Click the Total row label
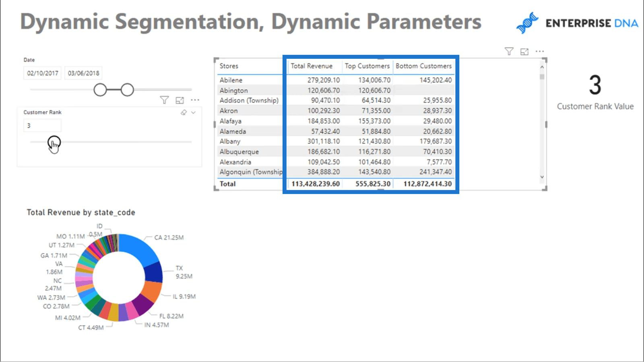The image size is (644, 362). (228, 184)
